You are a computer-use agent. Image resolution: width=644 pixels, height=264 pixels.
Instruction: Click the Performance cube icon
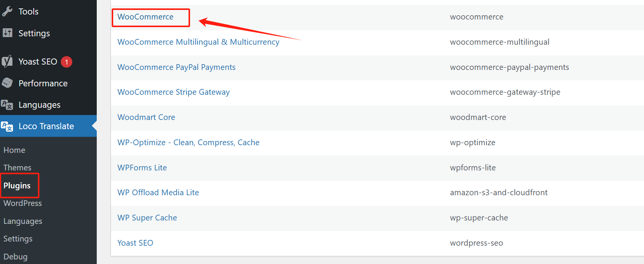click(x=7, y=83)
